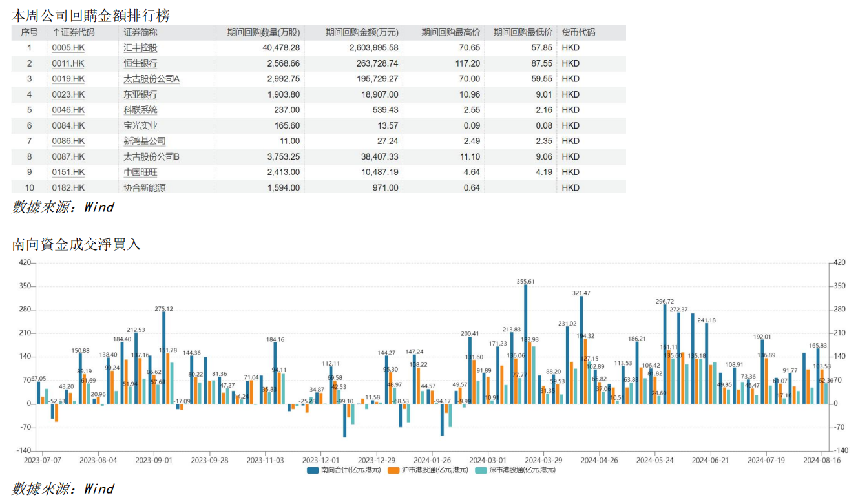Image resolution: width=858 pixels, height=504 pixels.
Task: Click the 165.83 bar label
Action: (x=817, y=345)
